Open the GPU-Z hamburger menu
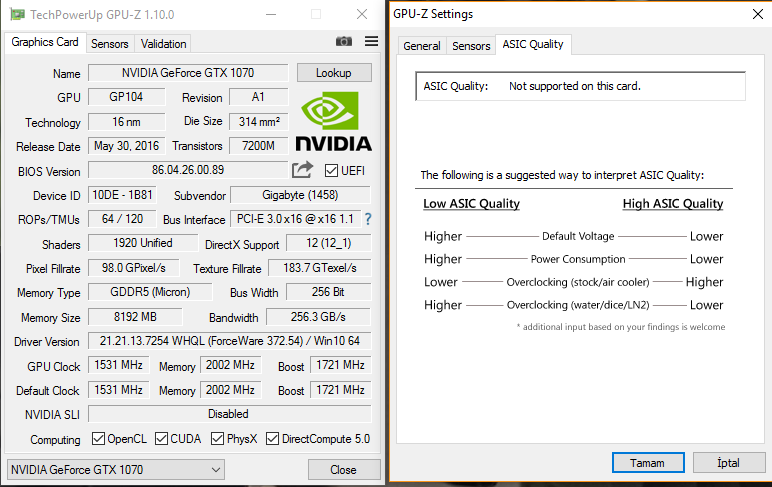This screenshot has height=487, width=772. click(372, 41)
